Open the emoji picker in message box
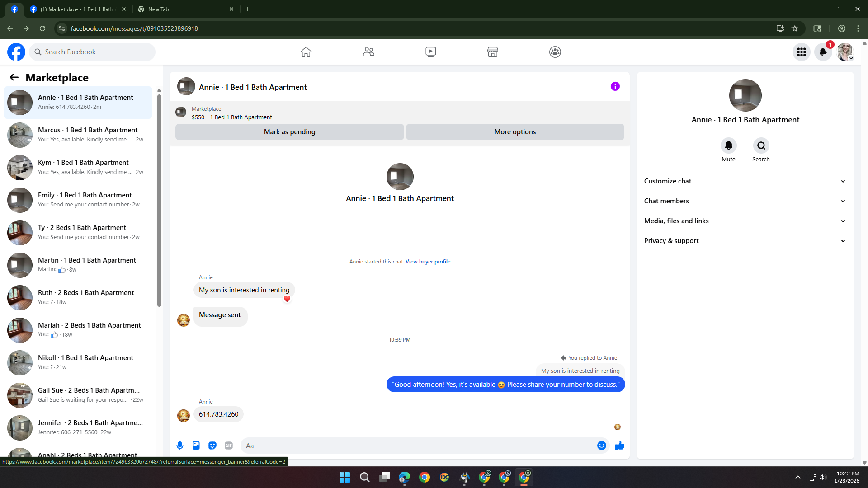The image size is (868, 488). tap(601, 446)
